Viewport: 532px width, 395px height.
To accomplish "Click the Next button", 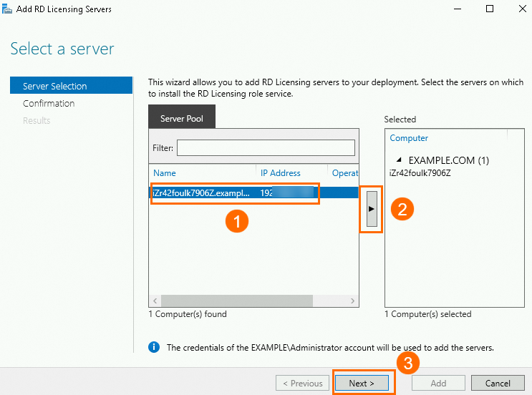I will [x=362, y=383].
